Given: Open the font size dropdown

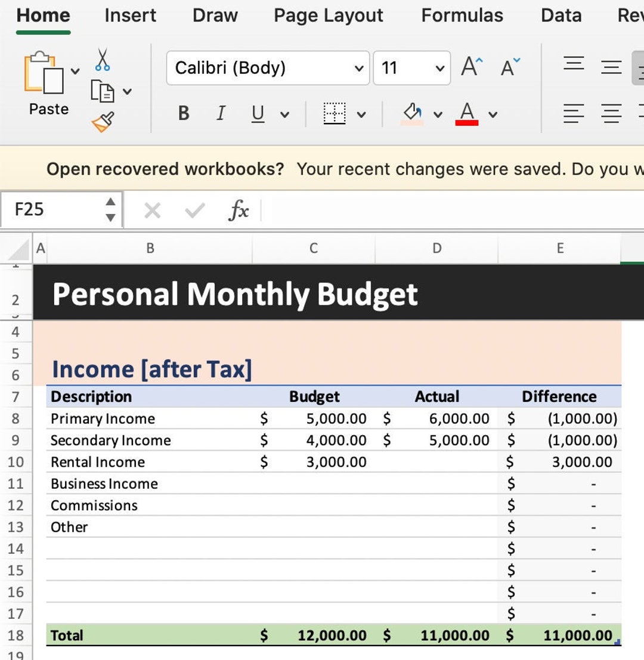Looking at the screenshot, I should click(x=439, y=67).
